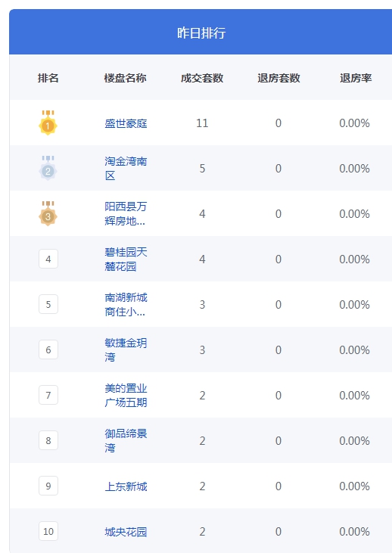392x553 pixels.
Task: Click the bronze rank 3 medal icon
Action: point(48,214)
